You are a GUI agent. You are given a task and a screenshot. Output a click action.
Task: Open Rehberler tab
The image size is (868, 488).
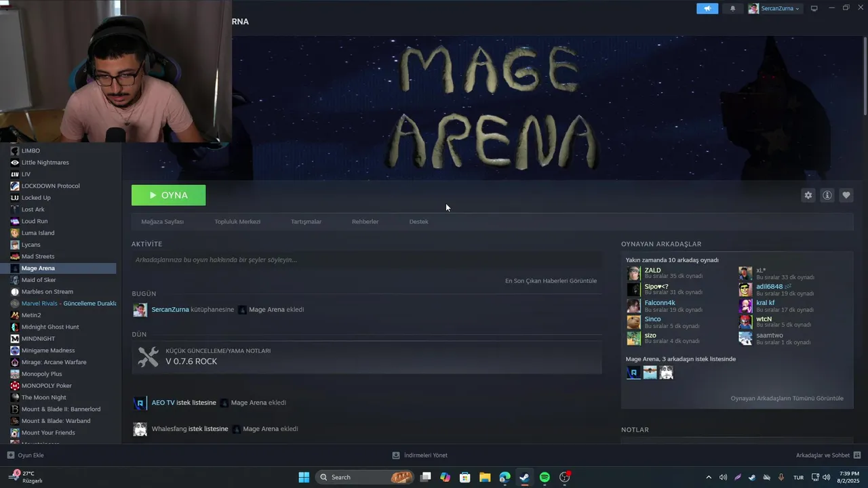(365, 222)
